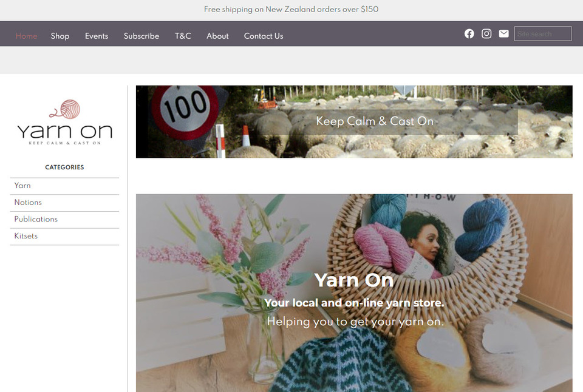Click the email envelope icon
Image resolution: width=583 pixels, height=392 pixels.
point(504,34)
